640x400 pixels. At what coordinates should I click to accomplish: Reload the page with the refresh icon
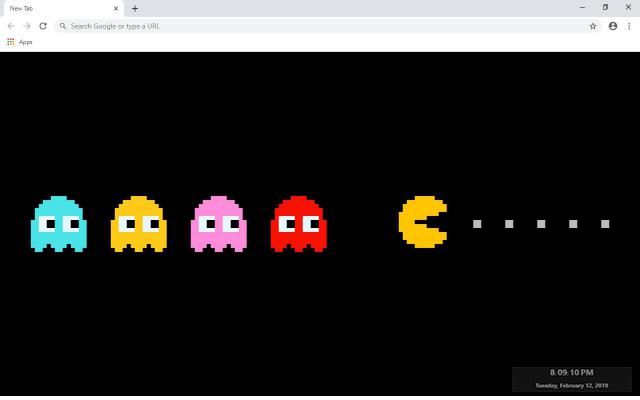[43, 26]
